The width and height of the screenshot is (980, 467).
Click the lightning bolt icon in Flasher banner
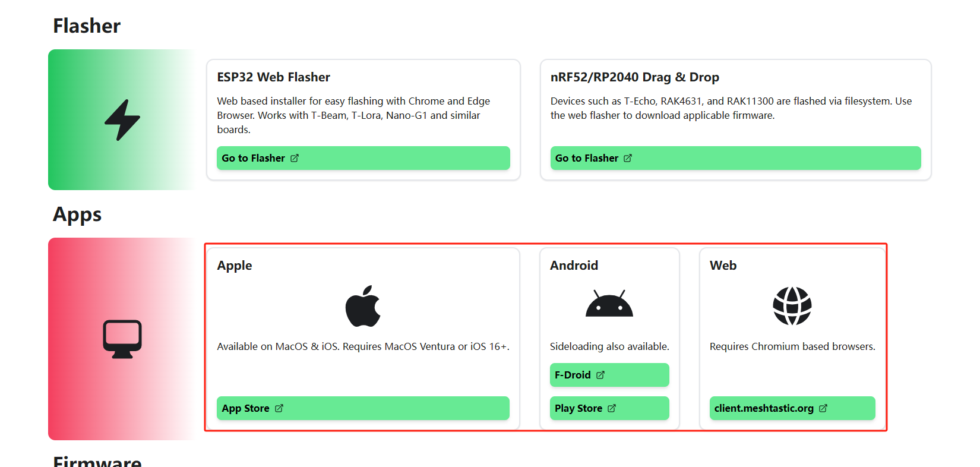click(122, 120)
